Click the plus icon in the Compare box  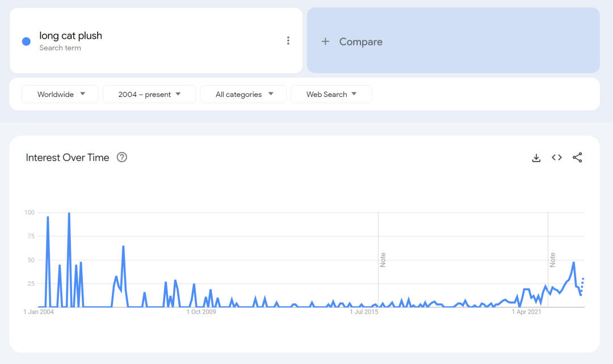(x=325, y=41)
